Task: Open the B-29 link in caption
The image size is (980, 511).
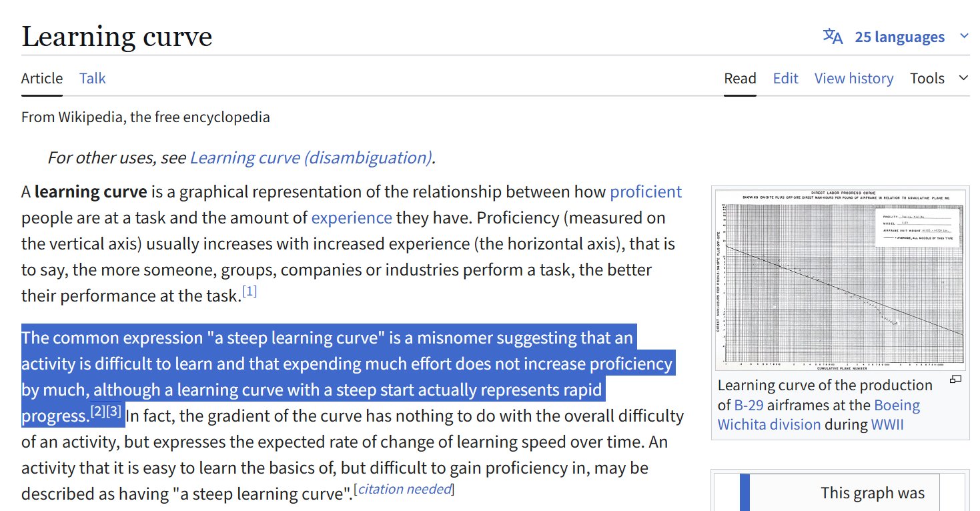Action: (748, 406)
